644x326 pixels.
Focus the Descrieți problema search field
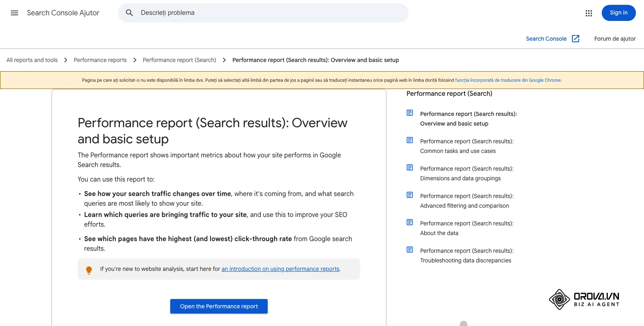[x=263, y=13]
